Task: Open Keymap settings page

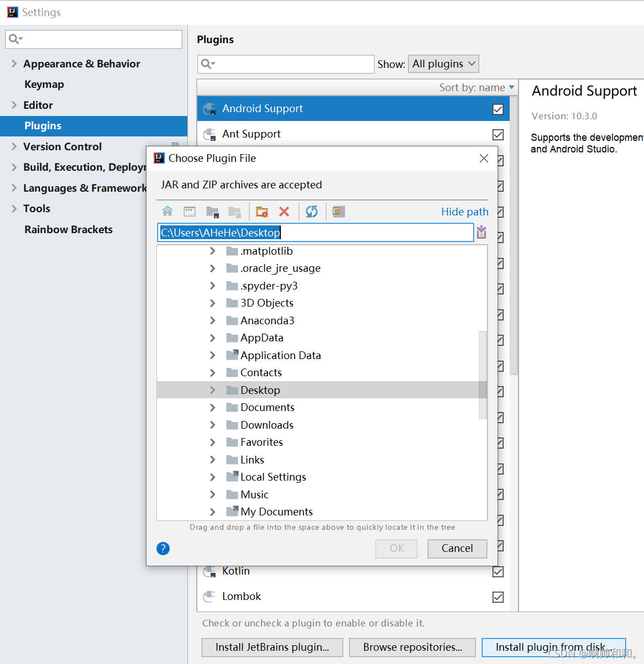Action: [x=44, y=85]
